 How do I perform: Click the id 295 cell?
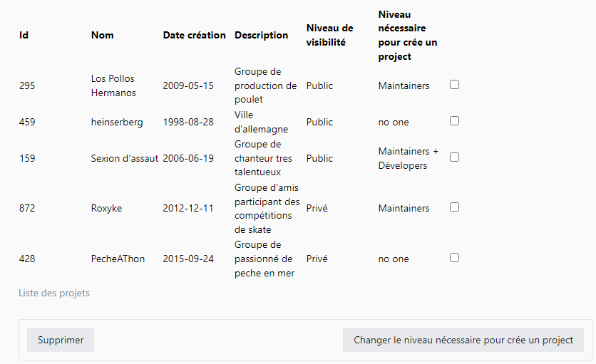click(27, 85)
